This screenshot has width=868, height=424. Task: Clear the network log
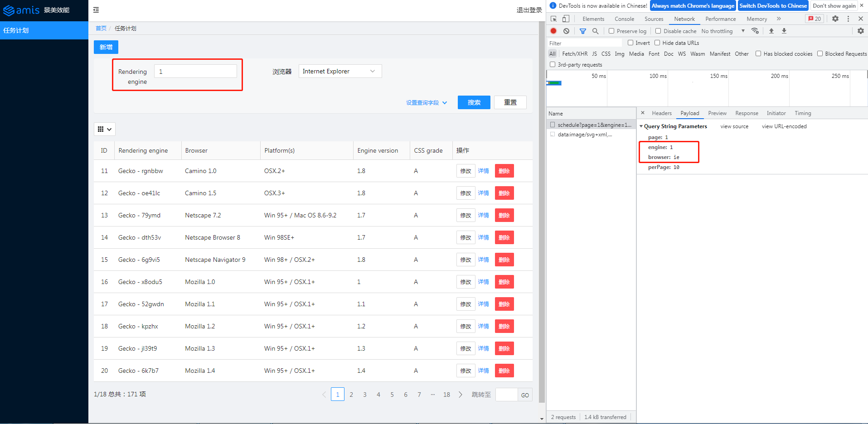pos(566,31)
